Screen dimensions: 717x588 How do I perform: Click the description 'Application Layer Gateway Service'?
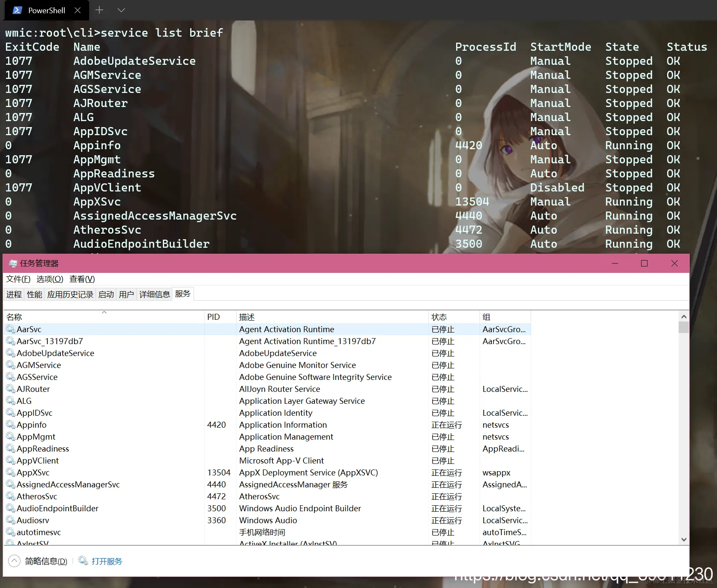302,401
